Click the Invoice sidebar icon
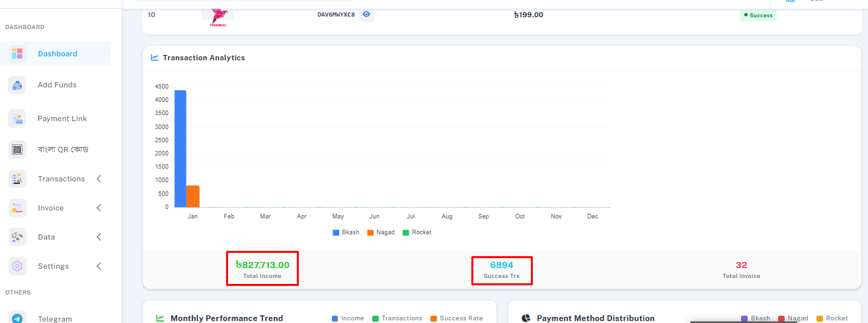 tap(17, 208)
